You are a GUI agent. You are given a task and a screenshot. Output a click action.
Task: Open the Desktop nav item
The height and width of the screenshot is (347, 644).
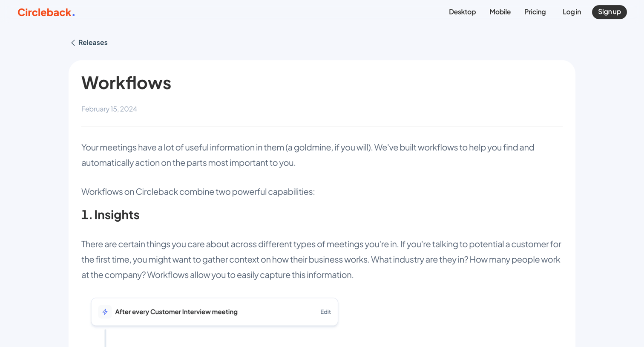click(x=462, y=12)
